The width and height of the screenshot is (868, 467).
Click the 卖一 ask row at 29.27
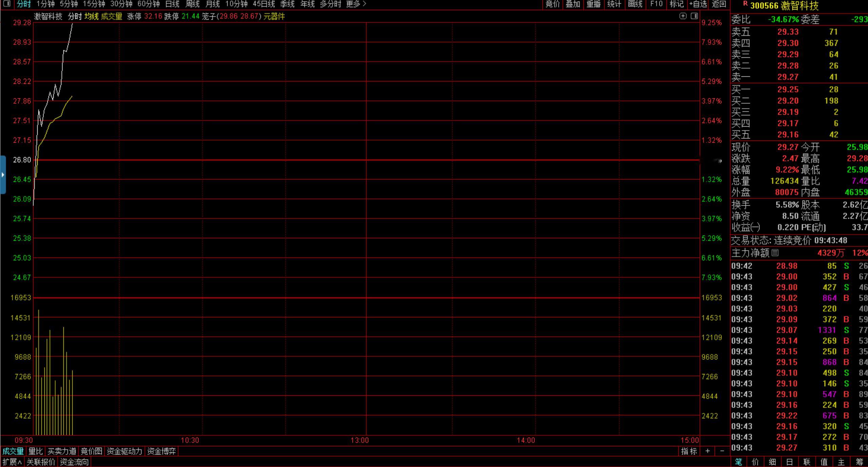[799, 77]
